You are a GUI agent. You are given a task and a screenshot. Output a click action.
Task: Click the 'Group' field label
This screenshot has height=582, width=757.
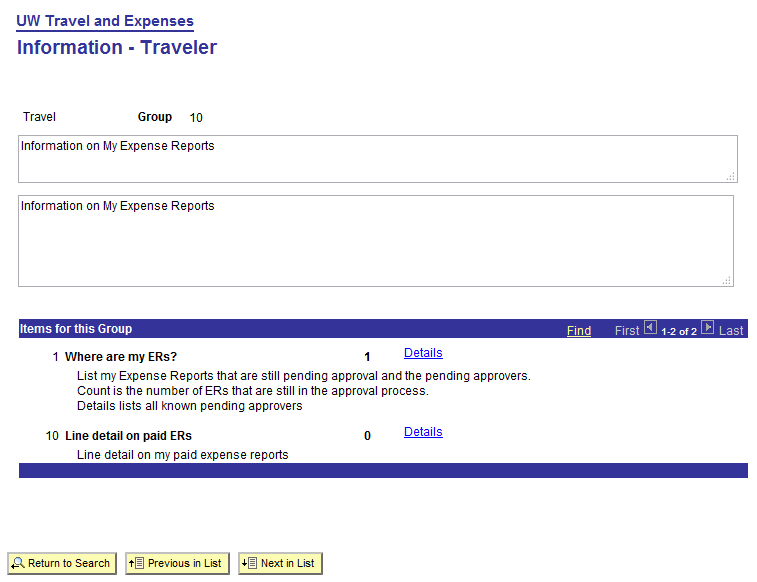(154, 117)
